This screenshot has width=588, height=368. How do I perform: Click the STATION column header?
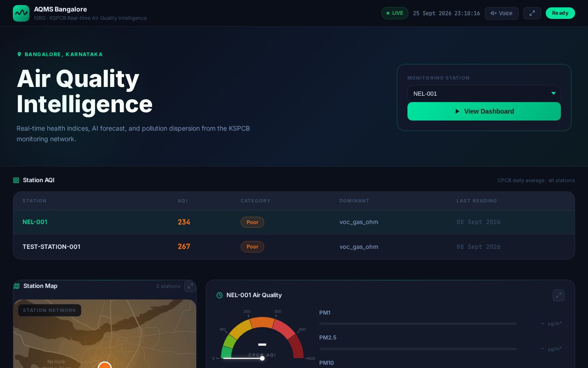pos(34,201)
